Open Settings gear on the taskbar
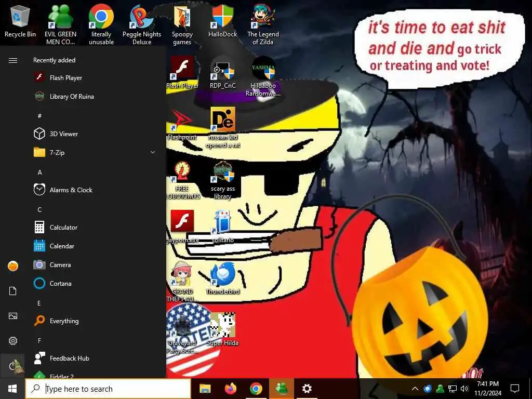This screenshot has width=532, height=399. tap(307, 389)
